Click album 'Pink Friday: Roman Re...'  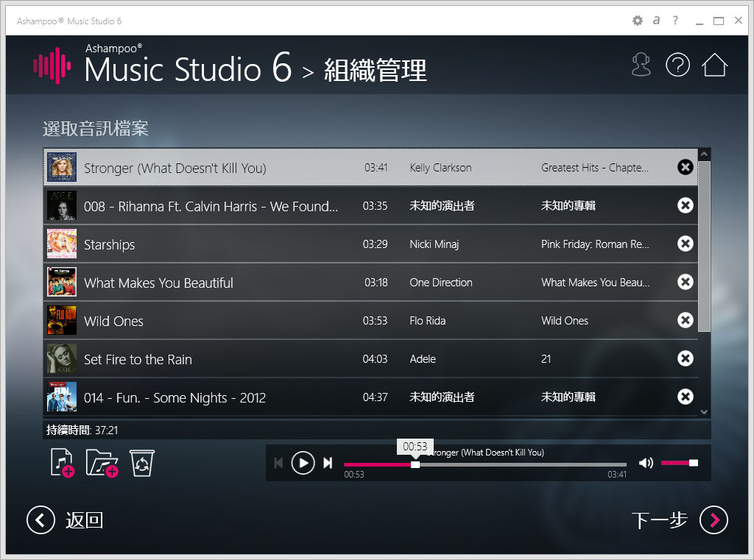tap(595, 244)
